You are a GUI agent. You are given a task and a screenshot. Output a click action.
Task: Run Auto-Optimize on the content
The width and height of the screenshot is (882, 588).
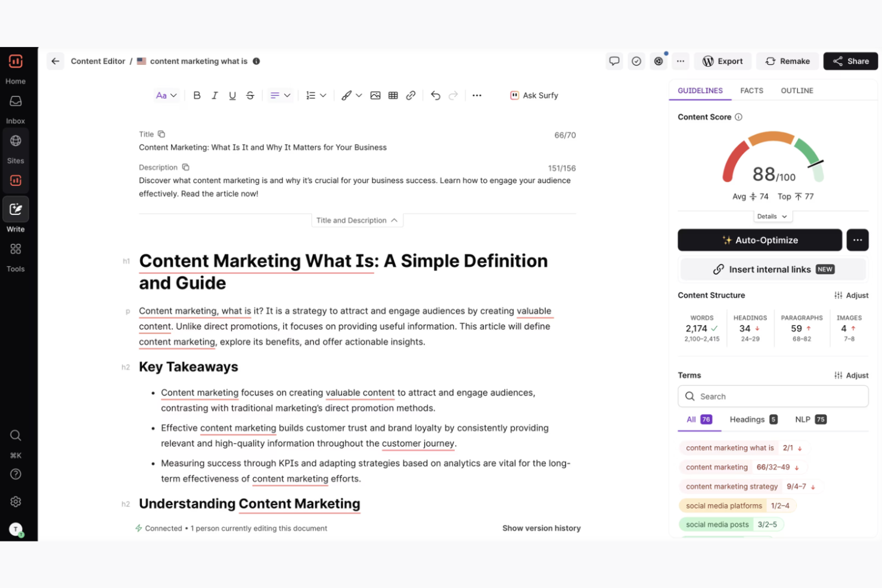[x=760, y=239]
